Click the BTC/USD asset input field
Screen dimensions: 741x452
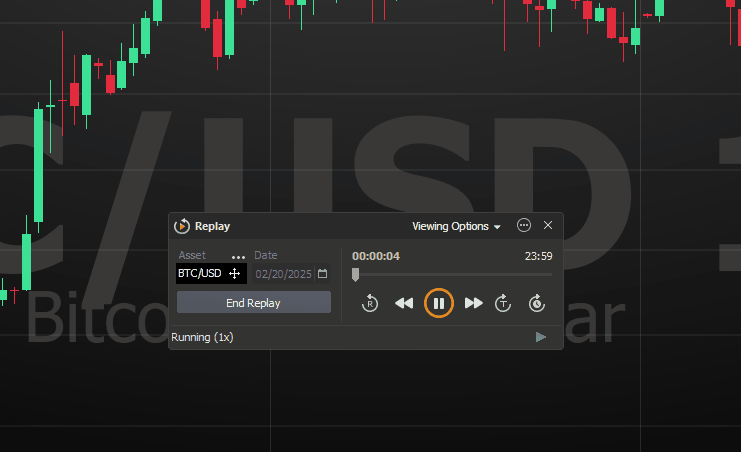(x=200, y=274)
